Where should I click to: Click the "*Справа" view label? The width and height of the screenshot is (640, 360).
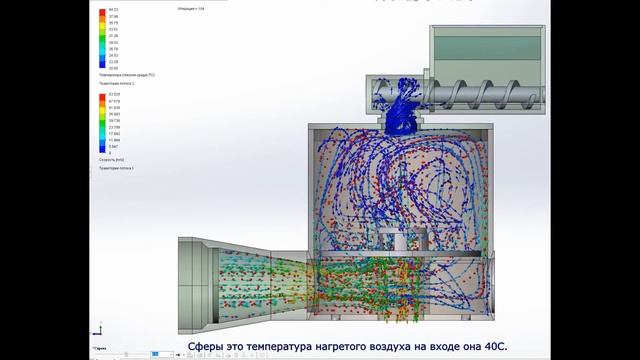(99, 349)
